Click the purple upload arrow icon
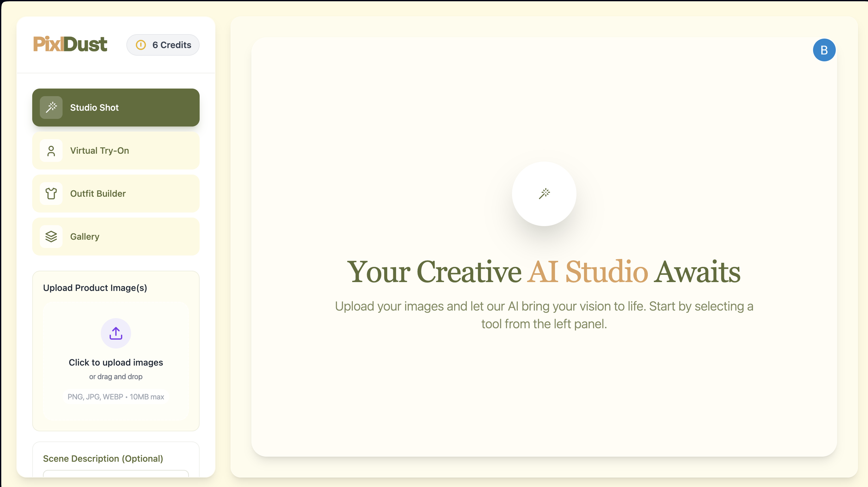This screenshot has width=868, height=487. coord(116,333)
